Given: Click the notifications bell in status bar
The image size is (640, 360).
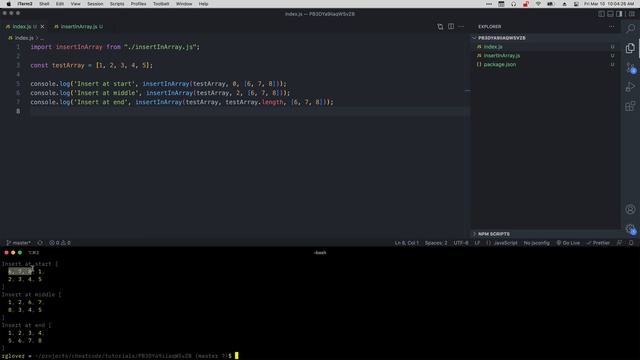Looking at the screenshot, I should click(631, 243).
